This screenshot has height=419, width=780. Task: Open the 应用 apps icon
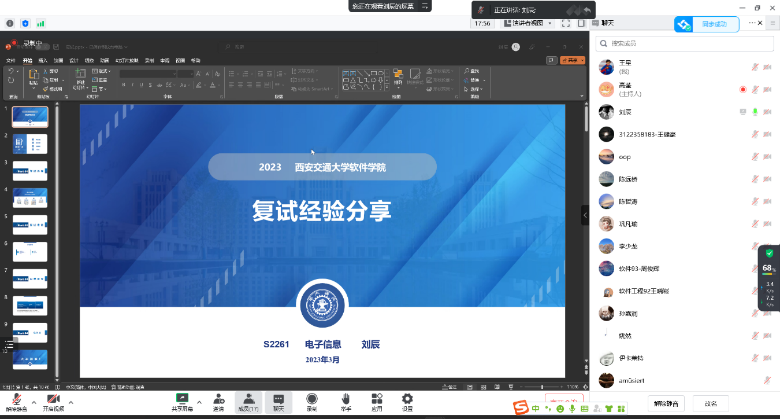pos(377,399)
